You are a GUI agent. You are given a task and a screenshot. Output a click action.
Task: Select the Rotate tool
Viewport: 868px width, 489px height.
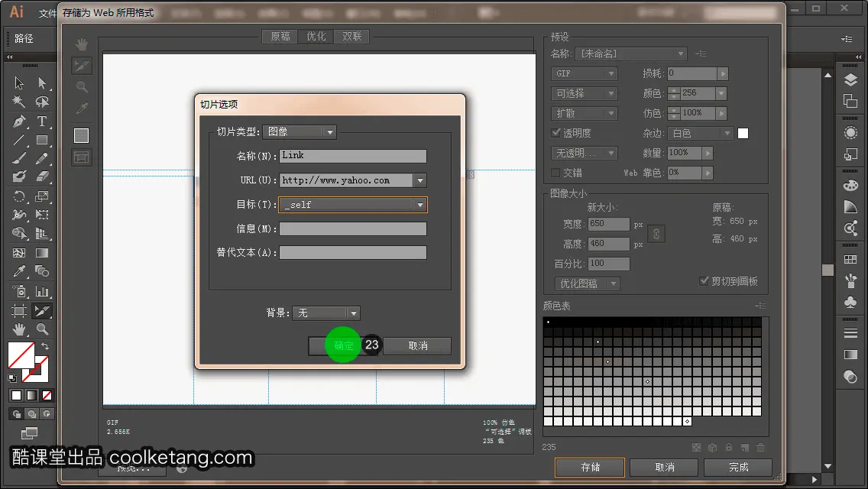click(19, 196)
